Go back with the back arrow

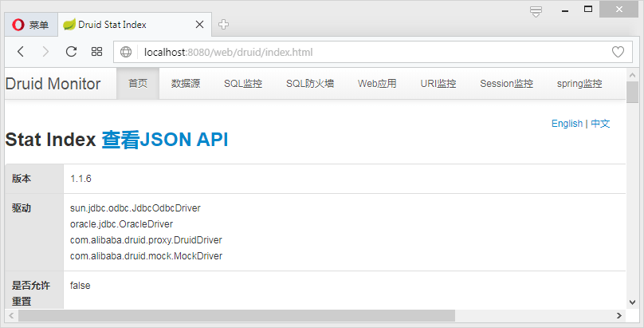pyautogui.click(x=21, y=52)
